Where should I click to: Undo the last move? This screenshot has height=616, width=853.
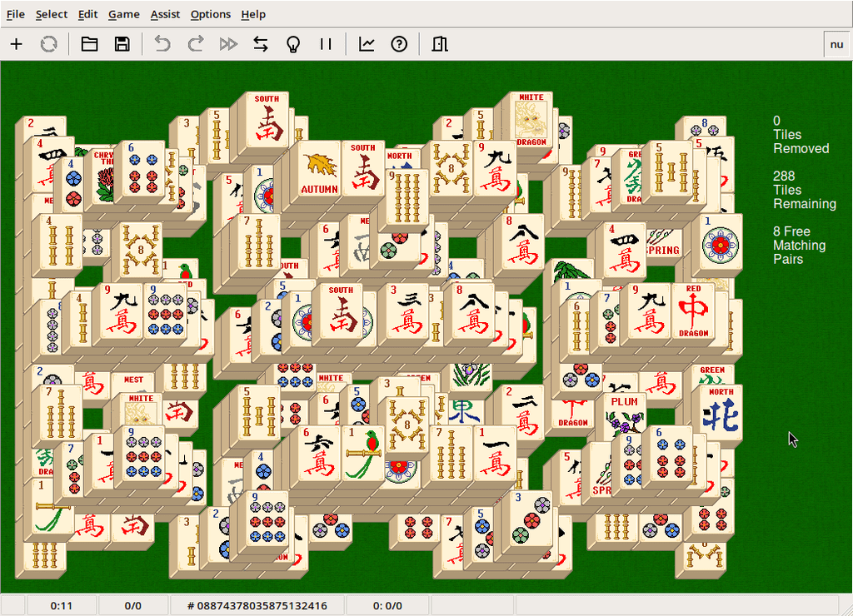pyautogui.click(x=162, y=44)
